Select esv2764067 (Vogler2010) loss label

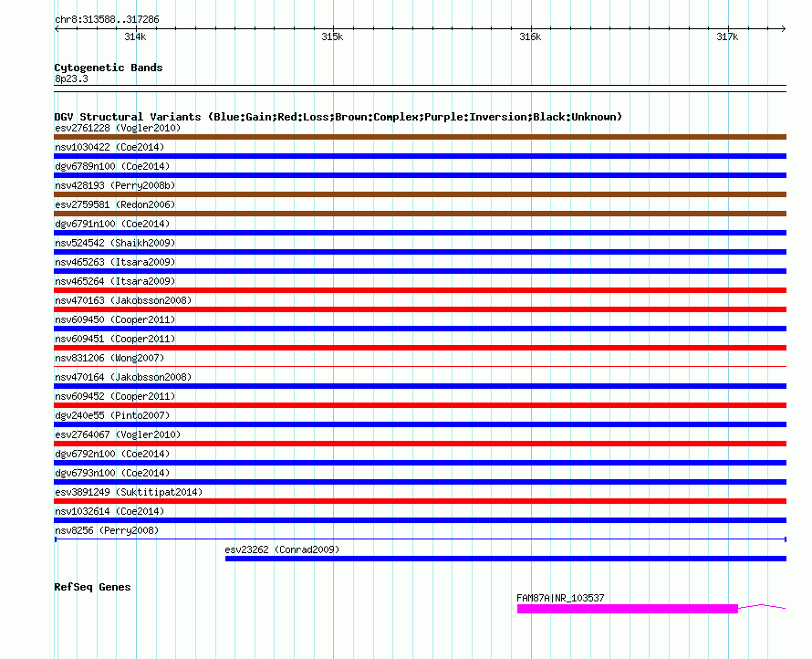(x=118, y=434)
